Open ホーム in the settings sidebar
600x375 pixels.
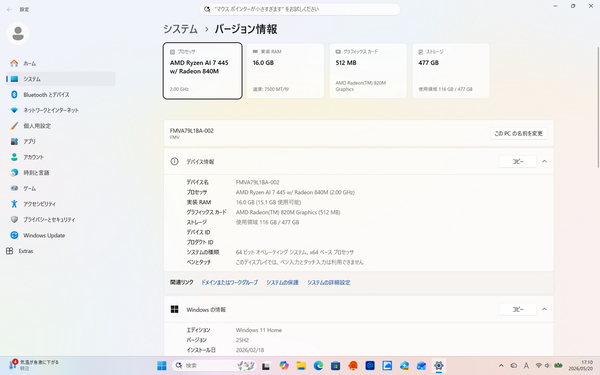tap(60, 63)
